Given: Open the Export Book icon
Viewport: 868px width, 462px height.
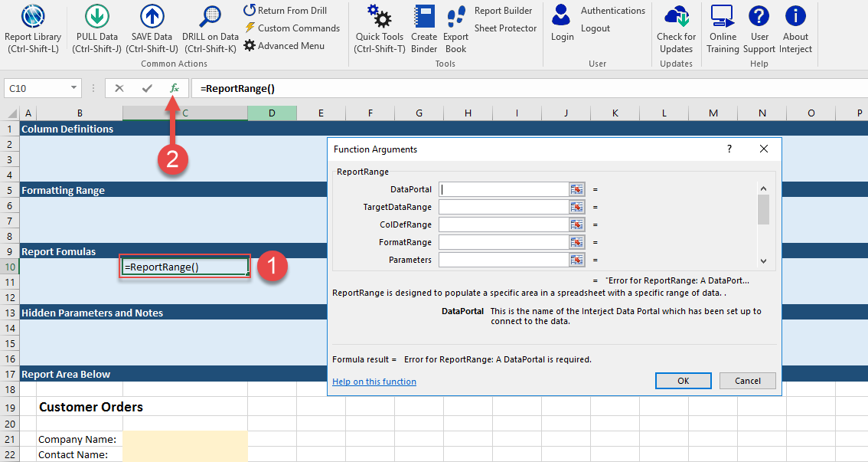Looking at the screenshot, I should tap(456, 17).
